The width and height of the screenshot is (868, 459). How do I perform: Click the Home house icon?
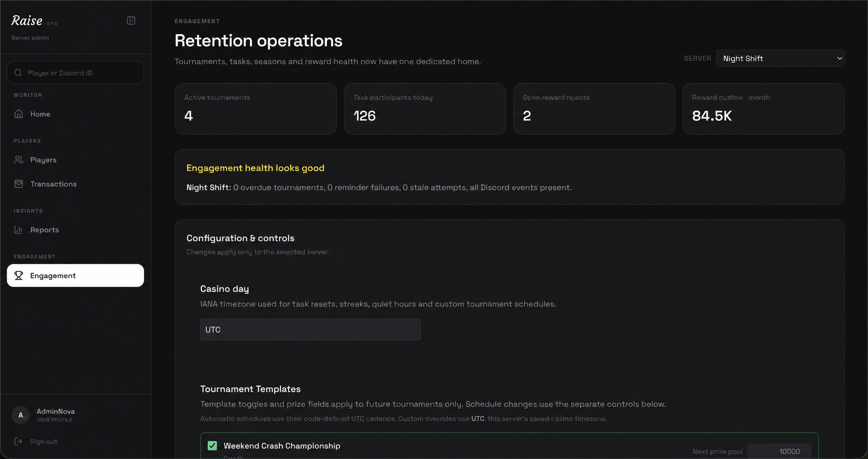coord(19,114)
